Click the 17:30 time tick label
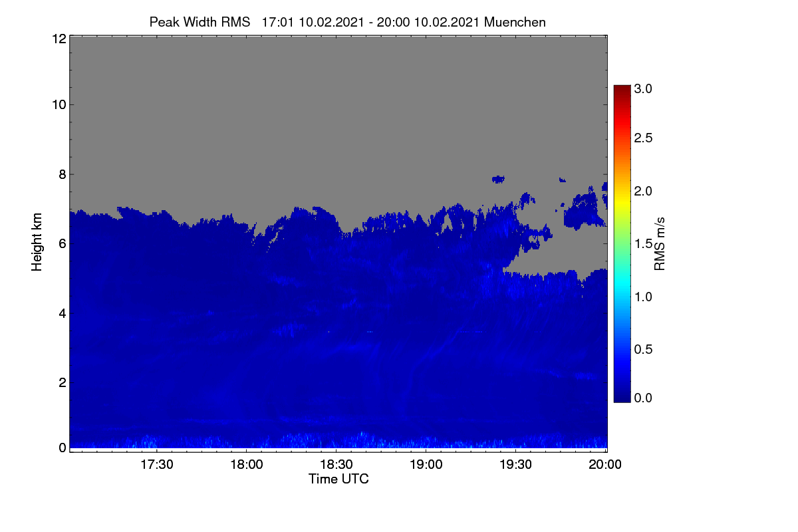798x532 pixels. 156,465
